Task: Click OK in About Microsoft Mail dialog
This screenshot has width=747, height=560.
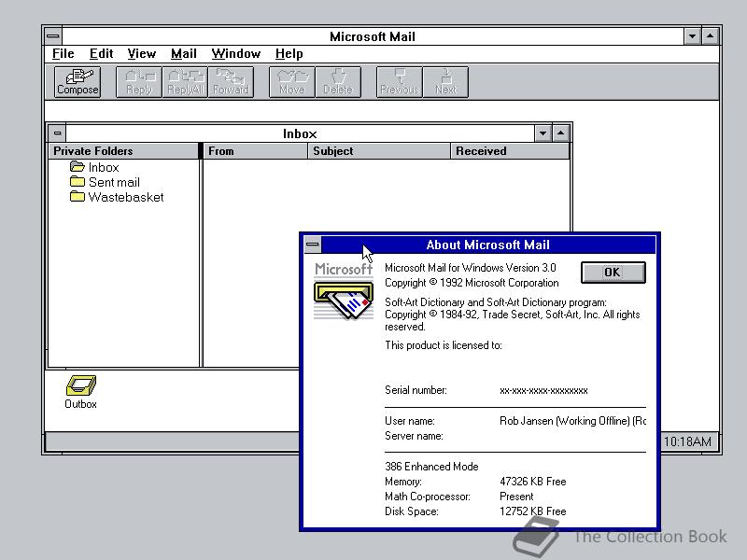Action: (613, 273)
